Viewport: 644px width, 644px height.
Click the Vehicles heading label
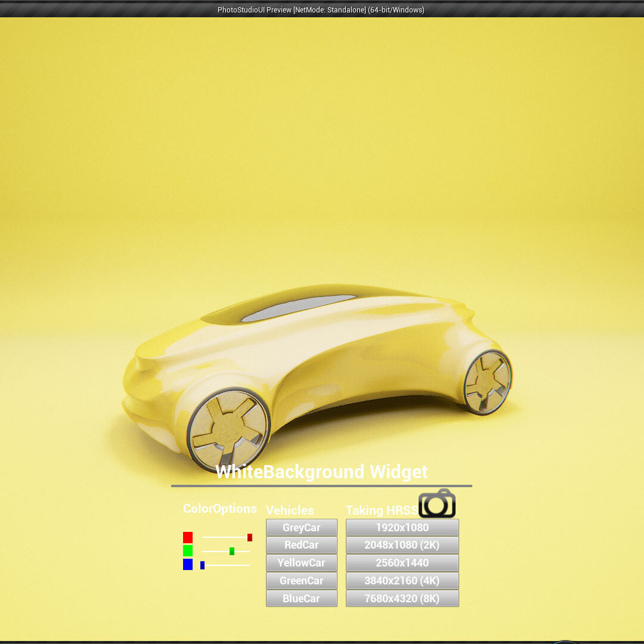(290, 510)
